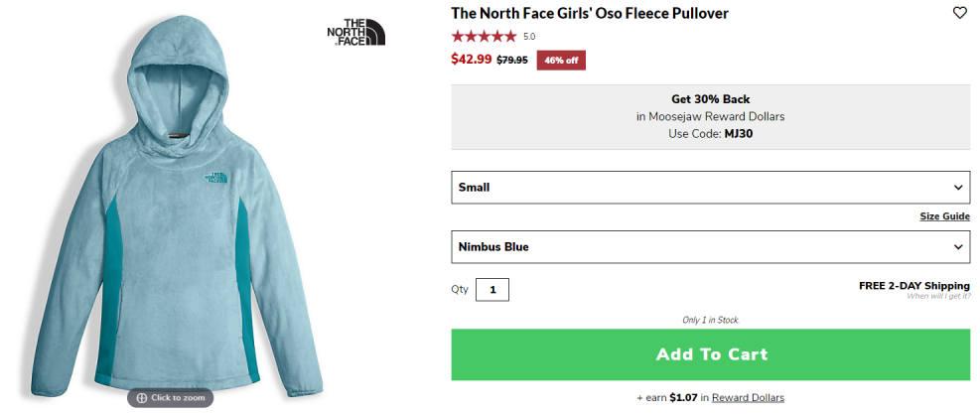980x417 pixels.
Task: Click the 46% off badge
Action: click(561, 61)
